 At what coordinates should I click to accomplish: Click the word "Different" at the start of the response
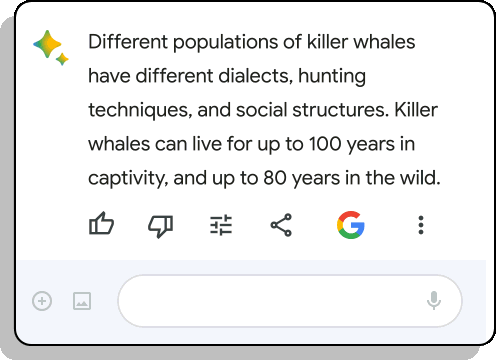pyautogui.click(x=128, y=42)
